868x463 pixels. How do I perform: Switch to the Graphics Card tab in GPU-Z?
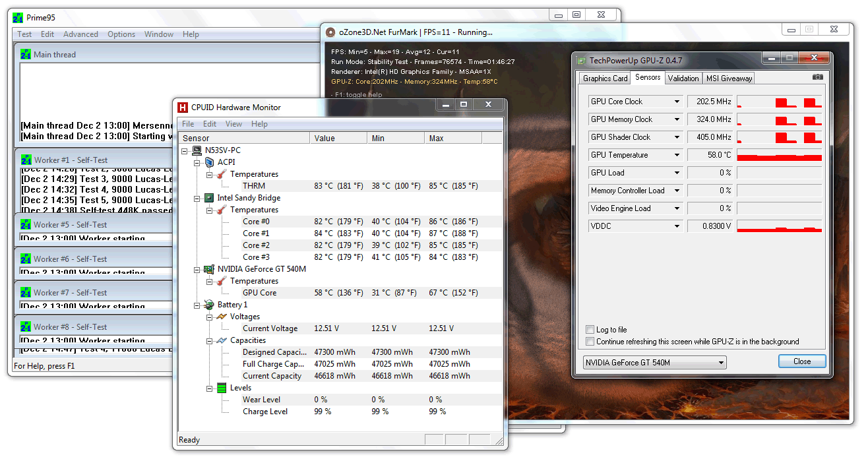pos(605,78)
